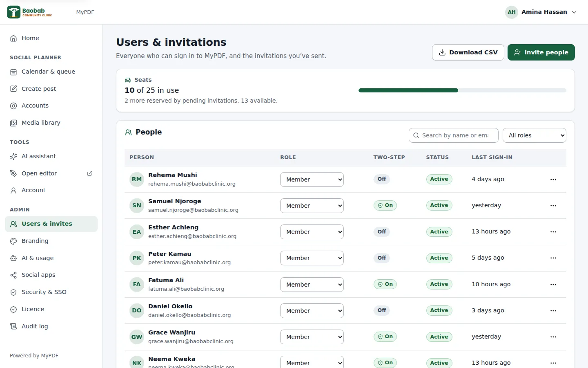
Task: Click two-step Off badge for Daniel Okello
Action: pyautogui.click(x=382, y=310)
